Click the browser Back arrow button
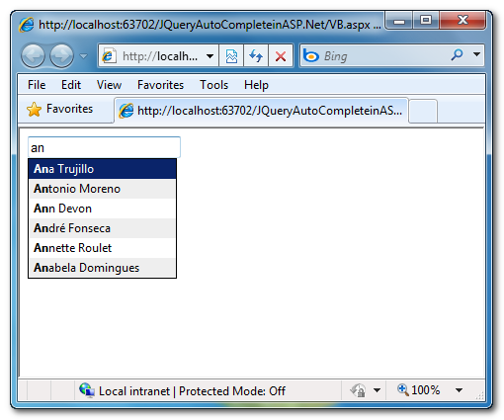 coord(33,55)
